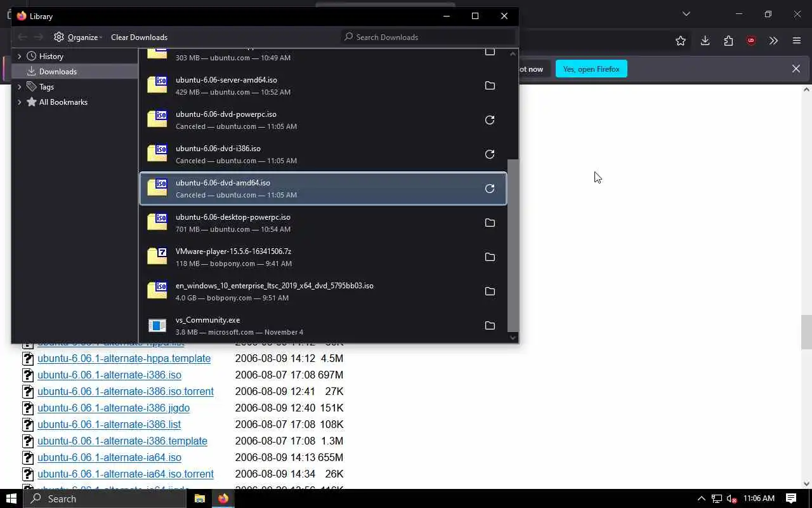Open the Organize gear menu
Image resolution: width=812 pixels, height=508 pixels.
point(78,37)
